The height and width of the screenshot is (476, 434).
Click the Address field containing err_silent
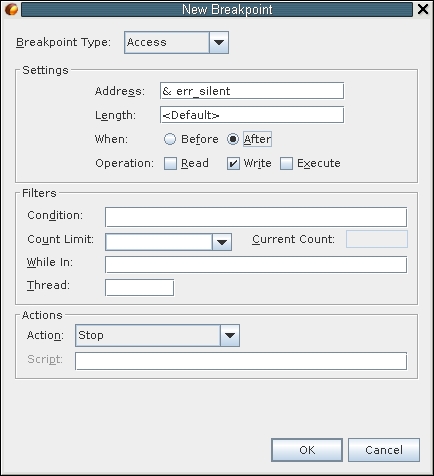[x=252, y=91]
